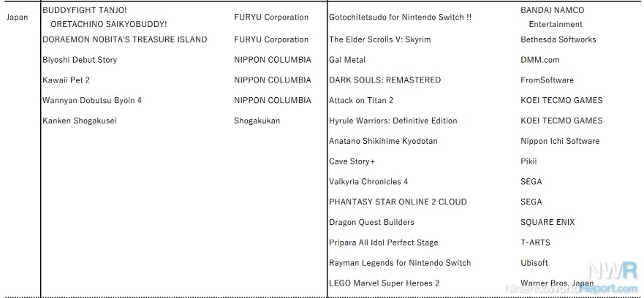
Task: Click the Cave Story+ title
Action: coord(352,161)
